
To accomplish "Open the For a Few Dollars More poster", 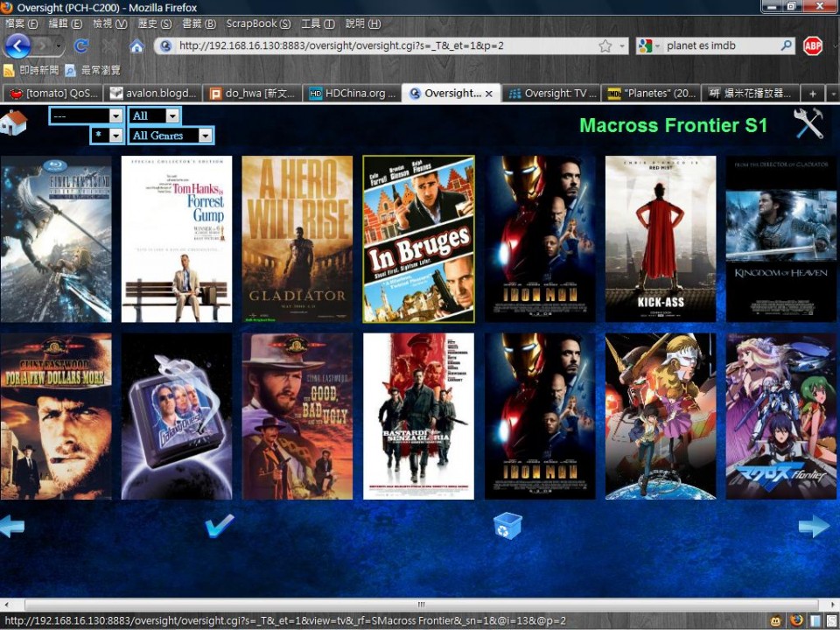I will point(56,416).
